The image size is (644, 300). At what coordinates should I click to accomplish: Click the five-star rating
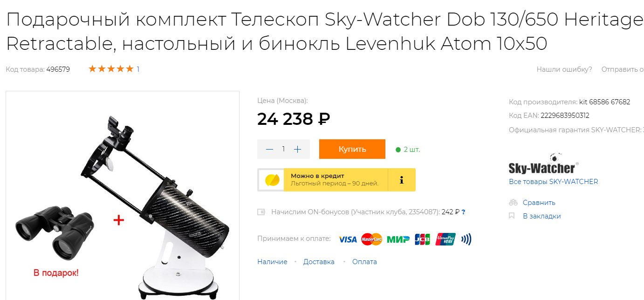tap(111, 69)
